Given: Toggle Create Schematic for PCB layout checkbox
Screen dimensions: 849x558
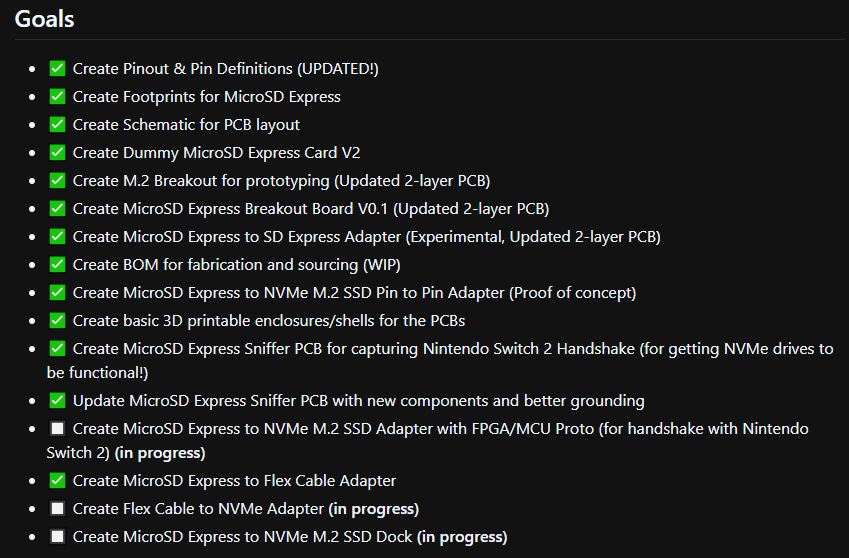Looking at the screenshot, I should [57, 125].
